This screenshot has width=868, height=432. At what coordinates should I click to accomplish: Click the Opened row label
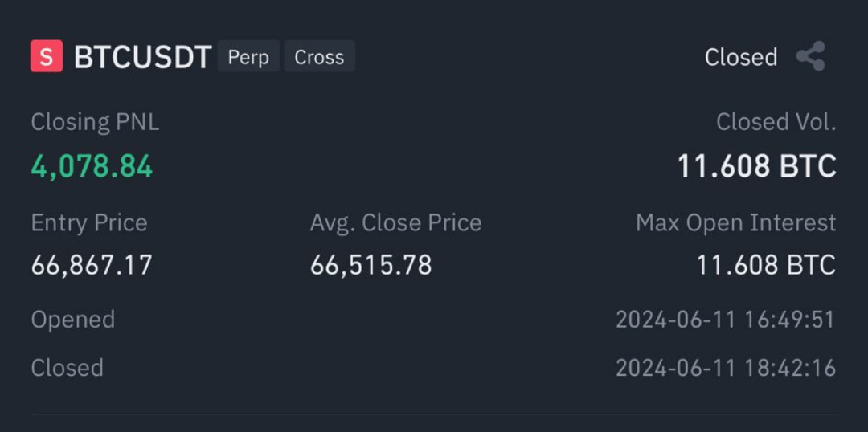(73, 320)
